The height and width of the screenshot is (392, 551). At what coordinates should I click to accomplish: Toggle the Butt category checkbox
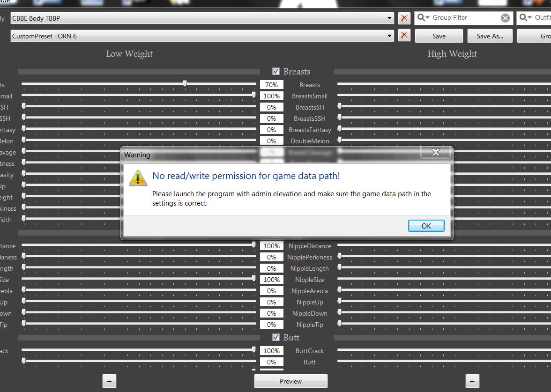coord(276,337)
